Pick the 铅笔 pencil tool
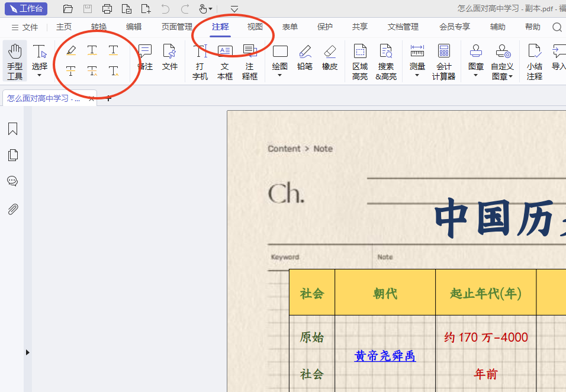Image resolution: width=566 pixels, height=392 pixels. point(305,57)
